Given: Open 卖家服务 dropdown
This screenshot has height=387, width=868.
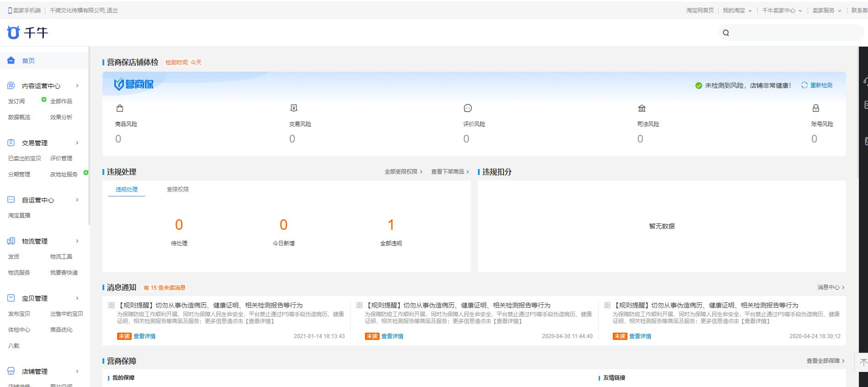Looking at the screenshot, I should click(x=827, y=11).
